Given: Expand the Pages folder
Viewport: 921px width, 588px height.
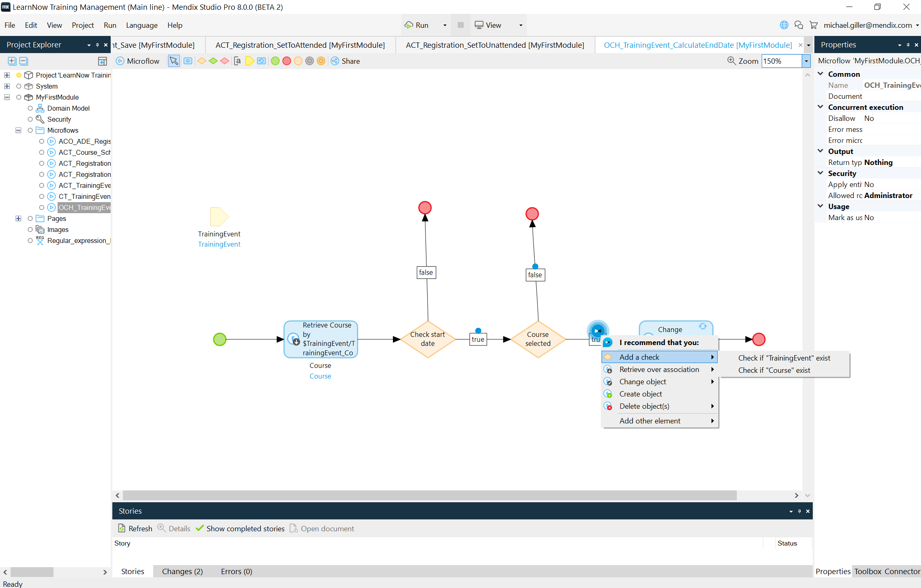Looking at the screenshot, I should (18, 218).
